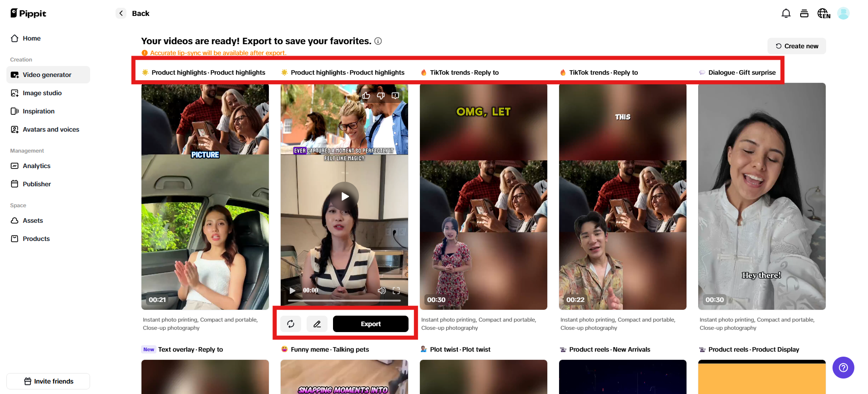Image resolution: width=868 pixels, height=394 pixels.
Task: Play the video with the center play button
Action: tap(344, 196)
